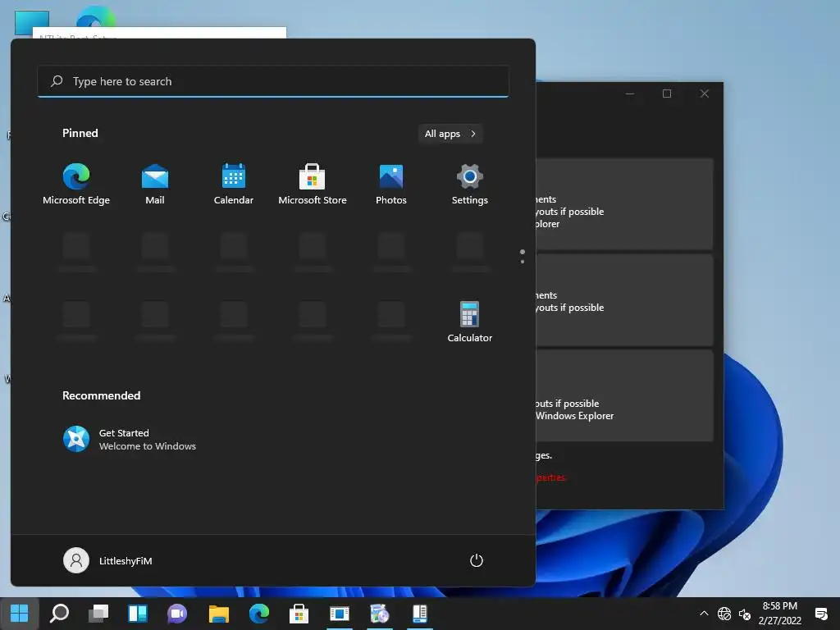
Task: Click the Windows Start button on taskbar
Action: click(x=20, y=614)
